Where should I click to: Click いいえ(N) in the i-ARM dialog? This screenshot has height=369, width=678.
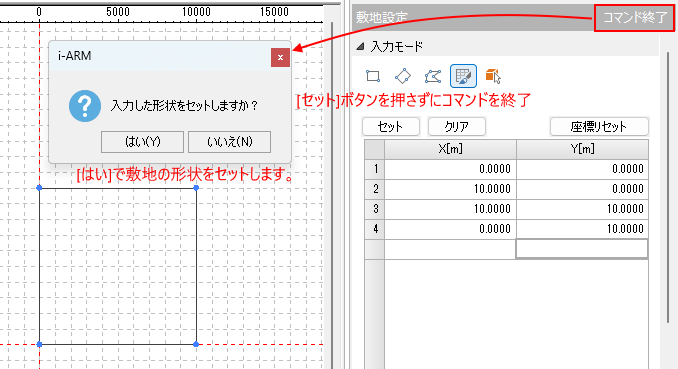(230, 142)
